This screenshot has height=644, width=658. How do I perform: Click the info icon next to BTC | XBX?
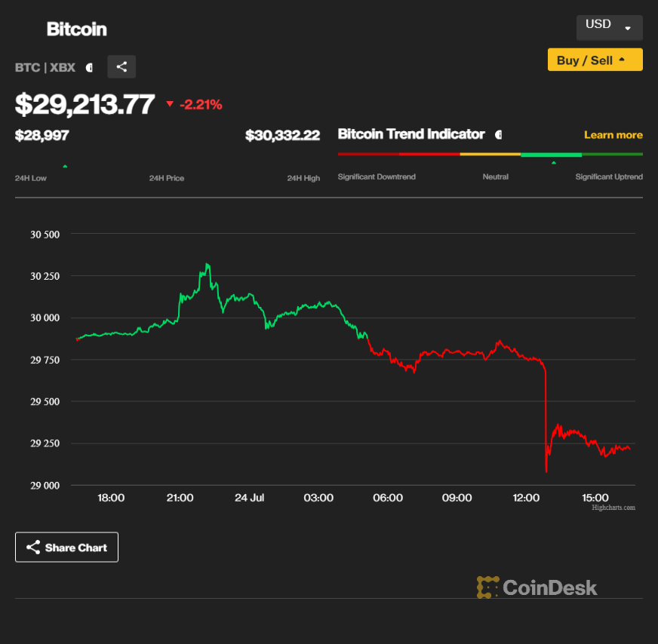click(89, 67)
